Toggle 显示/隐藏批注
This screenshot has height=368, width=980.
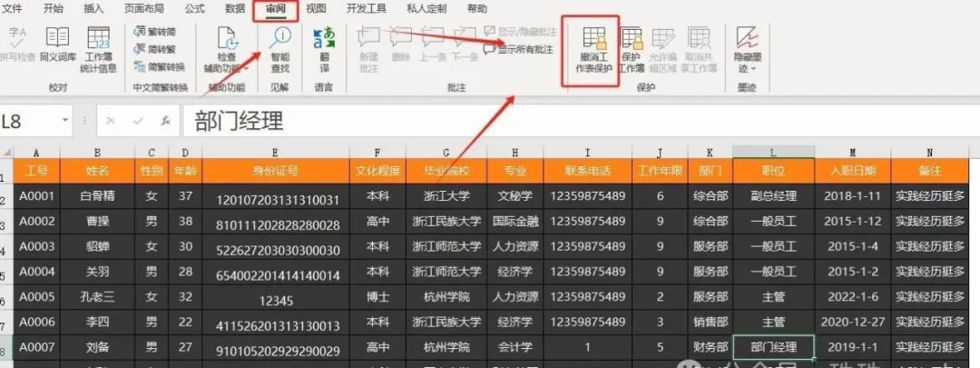520,31
